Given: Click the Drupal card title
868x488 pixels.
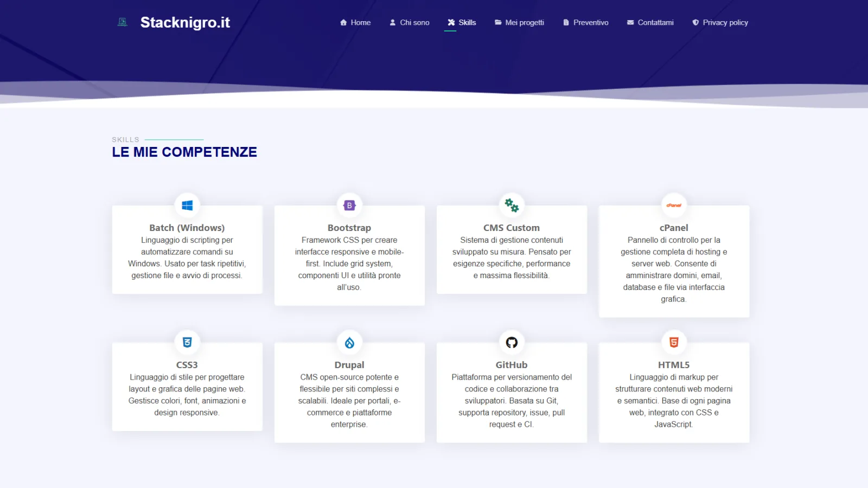Looking at the screenshot, I should tap(349, 365).
